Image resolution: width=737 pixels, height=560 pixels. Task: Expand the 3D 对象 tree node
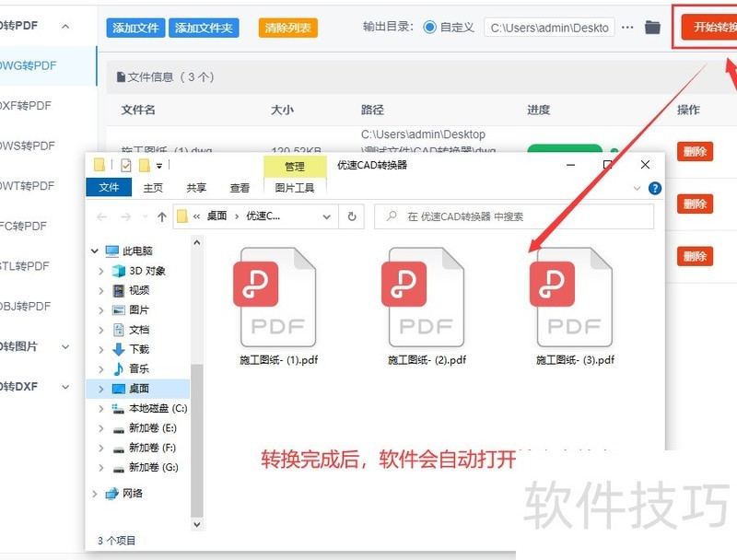click(x=101, y=271)
